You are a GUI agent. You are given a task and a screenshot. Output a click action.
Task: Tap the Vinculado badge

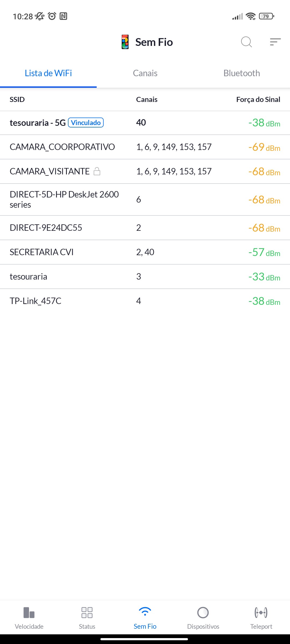coord(86,123)
